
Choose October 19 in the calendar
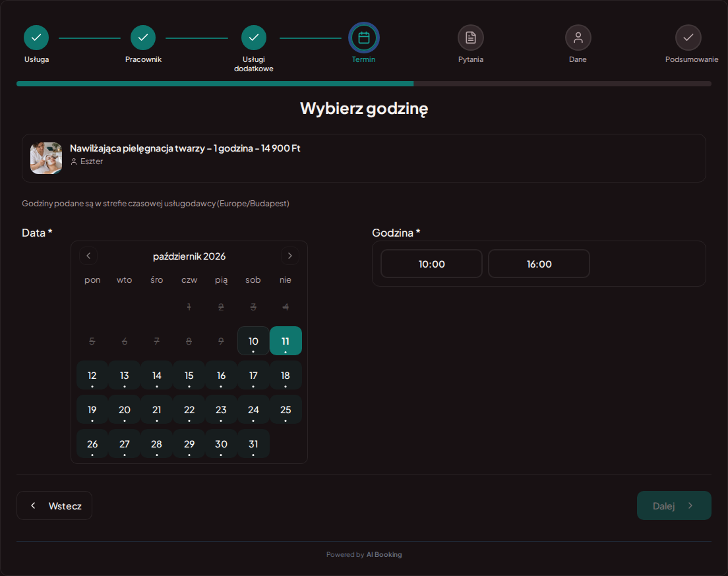(x=92, y=410)
